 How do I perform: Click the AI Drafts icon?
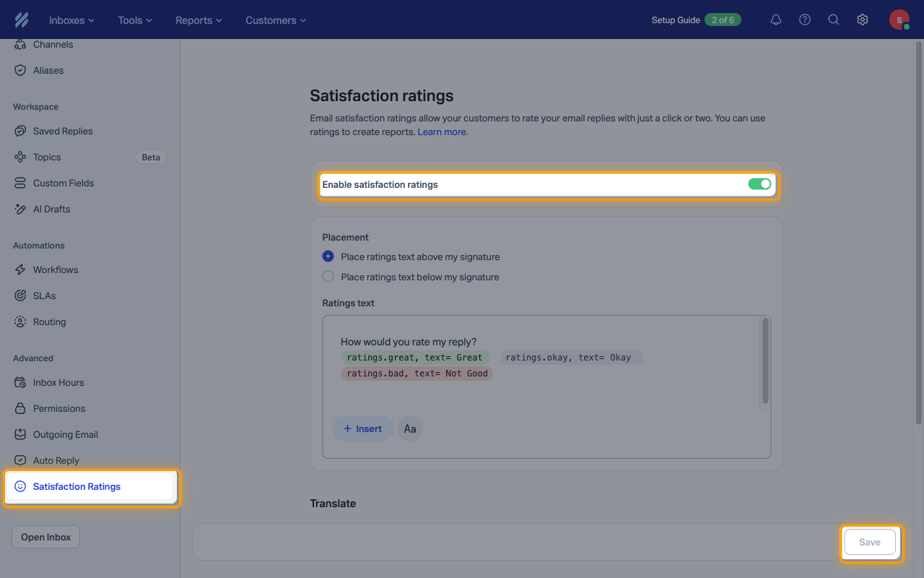[x=20, y=209]
